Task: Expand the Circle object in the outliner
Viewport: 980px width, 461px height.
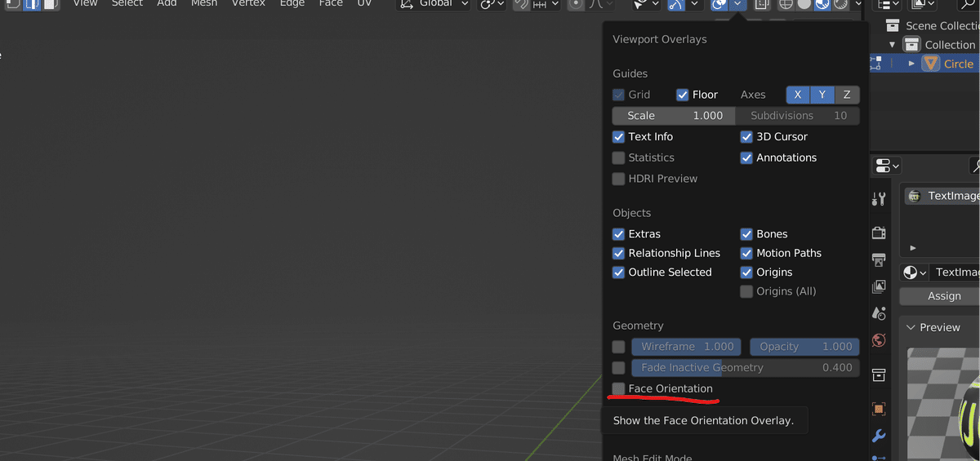Action: tap(911, 64)
